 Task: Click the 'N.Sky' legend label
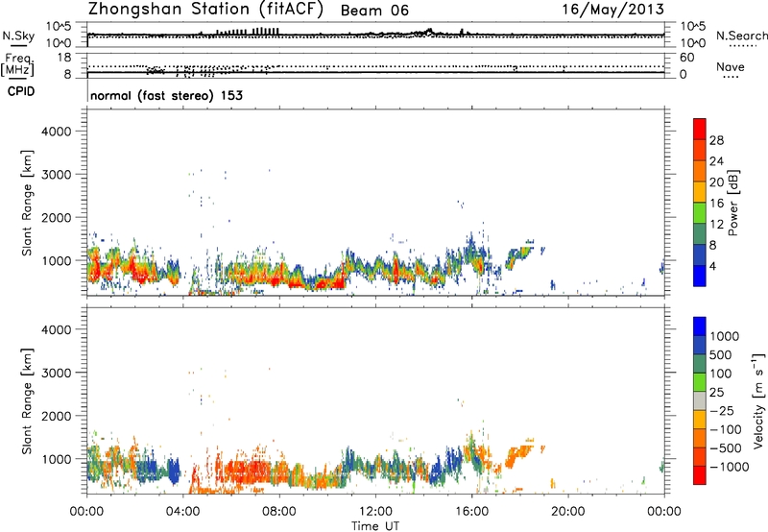18,36
